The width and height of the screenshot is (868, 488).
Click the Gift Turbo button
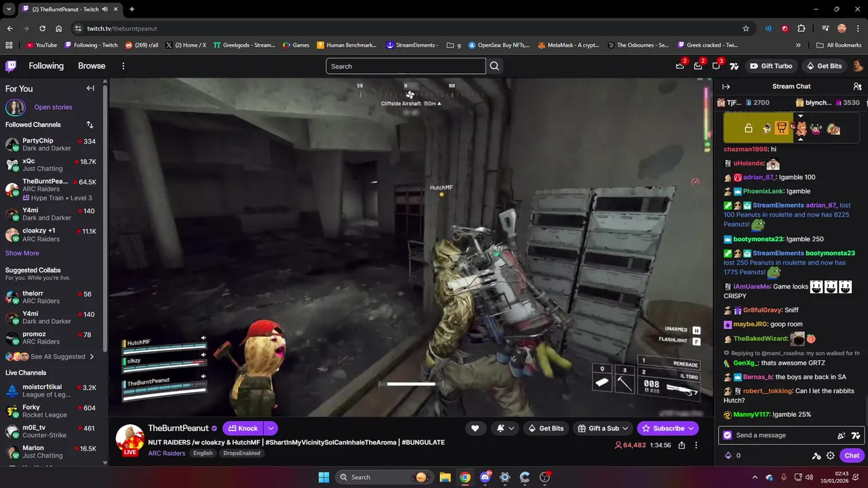point(771,66)
